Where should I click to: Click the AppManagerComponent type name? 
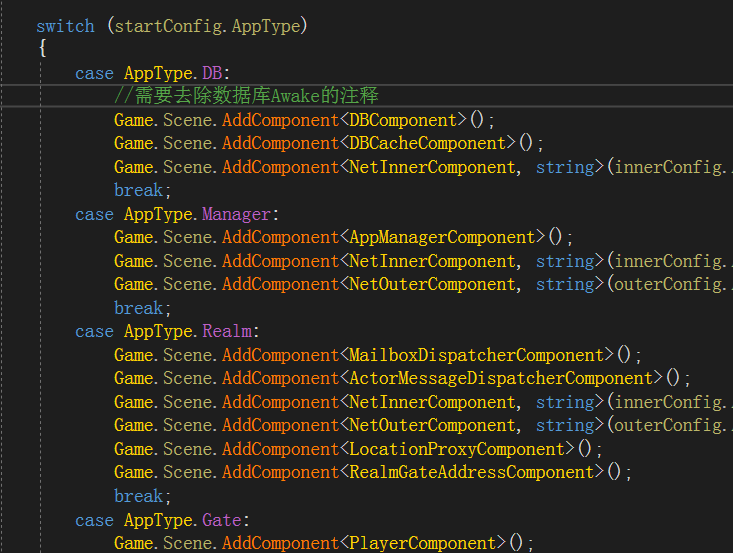click(442, 237)
